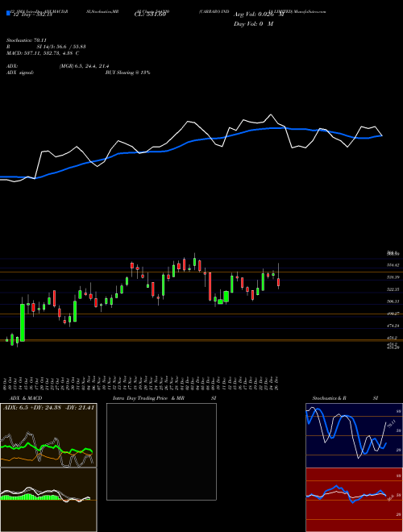Open the empty intraday trading price panel
This screenshot has height=532, width=403.
161,451
